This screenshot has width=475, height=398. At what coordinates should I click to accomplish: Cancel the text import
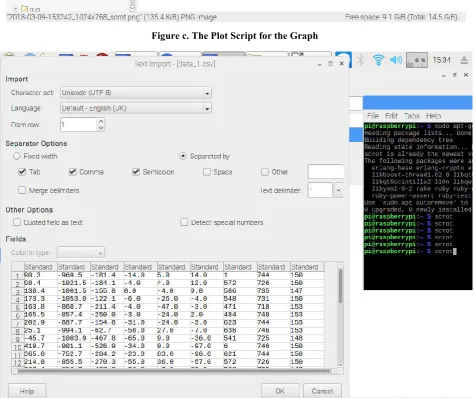pos(322,391)
